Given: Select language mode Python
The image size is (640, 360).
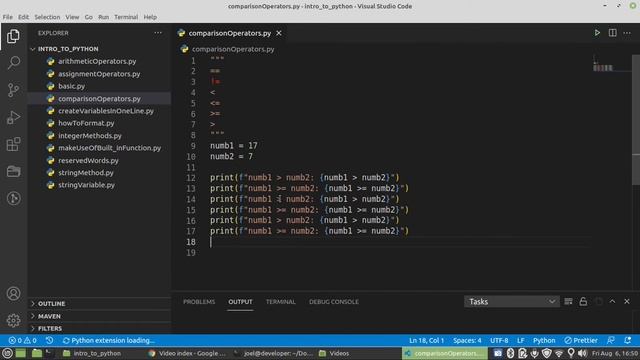Looking at the screenshot, I should [544, 340].
